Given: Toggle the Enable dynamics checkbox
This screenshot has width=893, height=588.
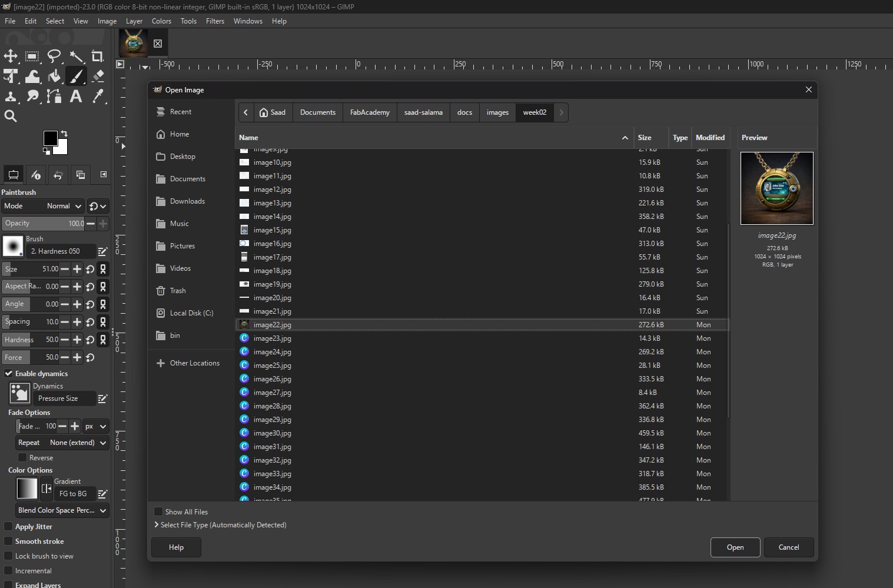Looking at the screenshot, I should coord(9,374).
